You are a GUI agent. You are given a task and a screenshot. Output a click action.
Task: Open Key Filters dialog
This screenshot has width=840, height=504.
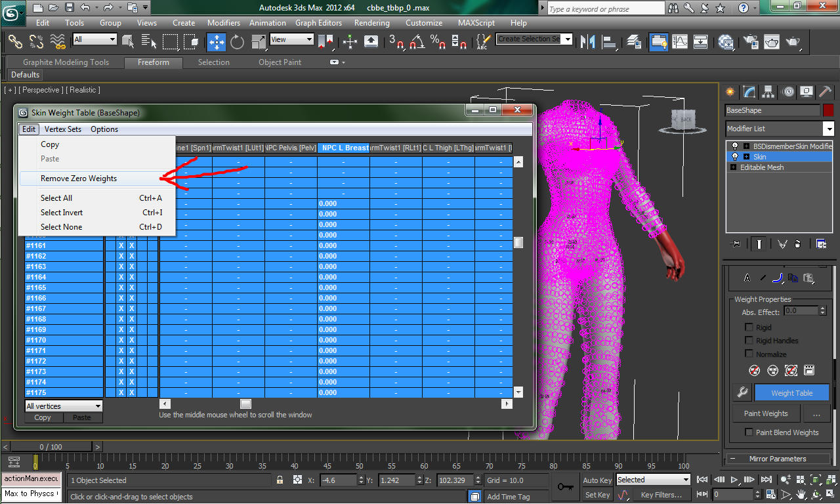[x=661, y=495]
